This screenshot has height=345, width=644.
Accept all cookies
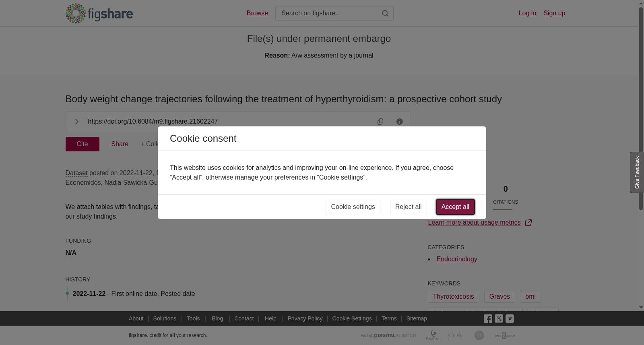tap(455, 207)
